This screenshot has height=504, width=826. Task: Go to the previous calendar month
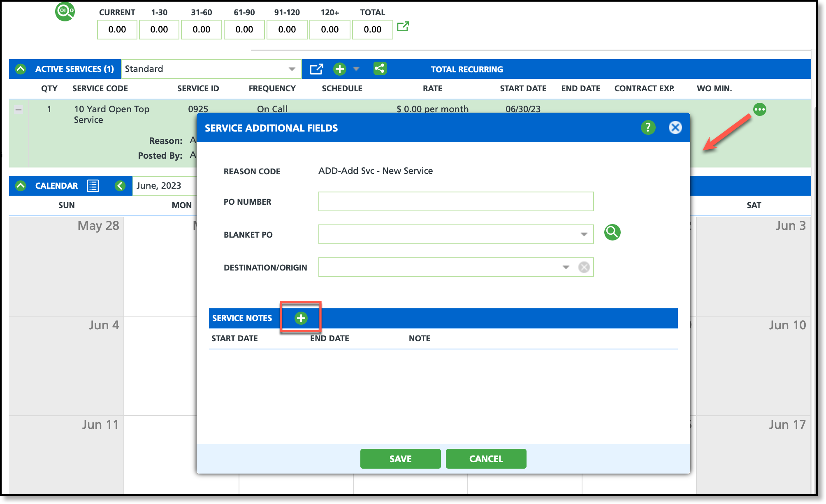120,186
